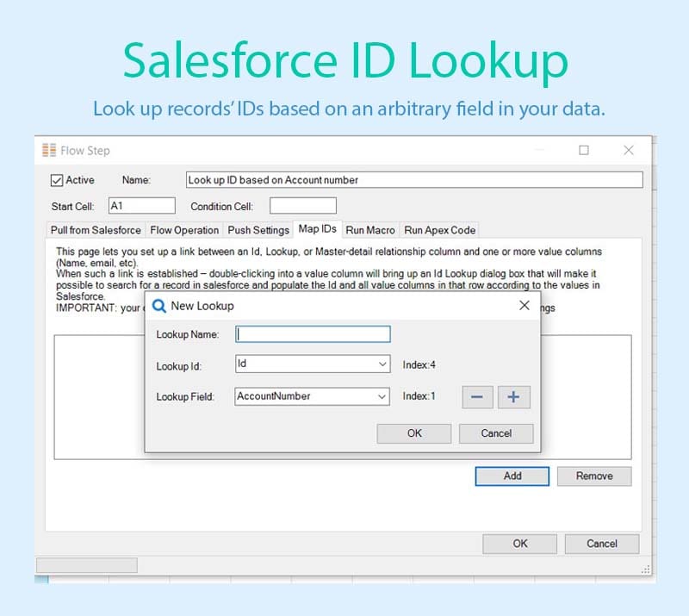Screen dimensions: 689x616
Task: Close the Flow Step window
Action: 629,150
